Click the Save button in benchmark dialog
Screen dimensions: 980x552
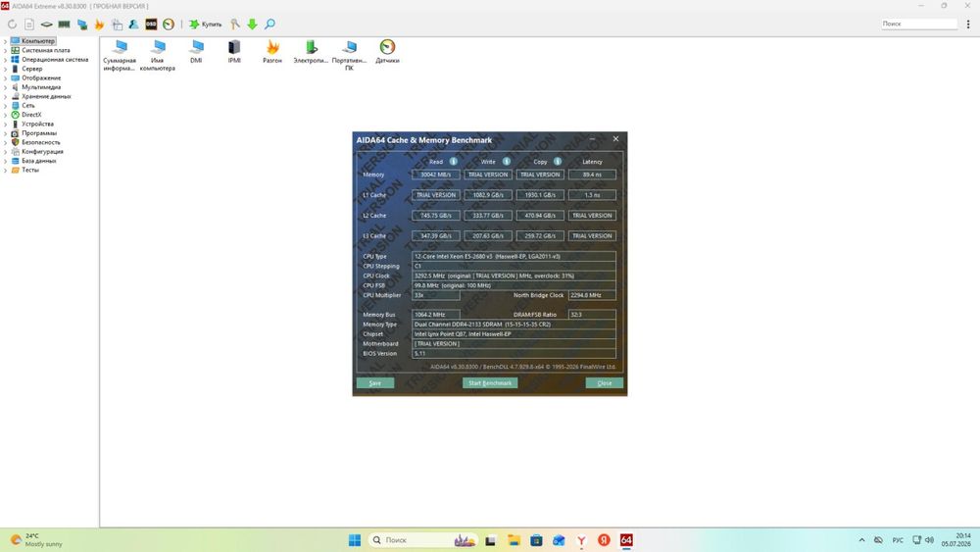(x=375, y=383)
